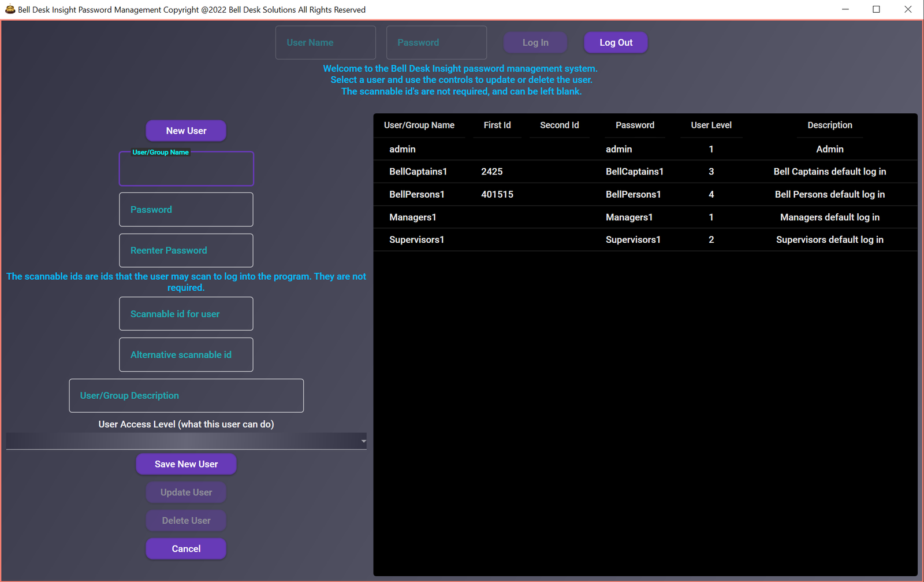Click the Log In button
924x582 pixels.
[x=535, y=42]
